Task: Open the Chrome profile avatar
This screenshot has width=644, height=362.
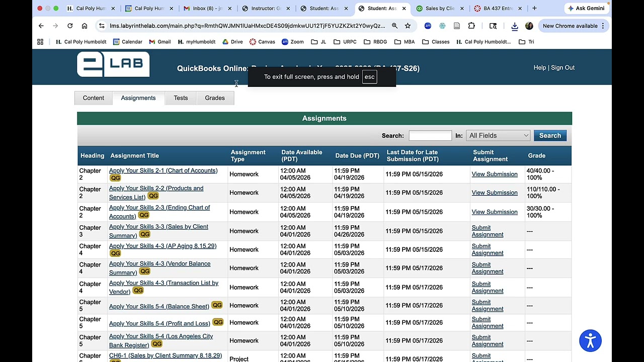Action: coord(529,26)
